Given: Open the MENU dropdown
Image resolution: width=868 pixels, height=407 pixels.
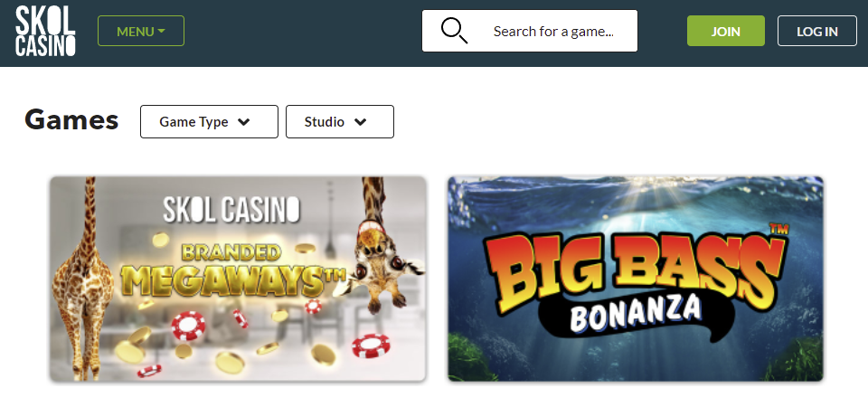Looking at the screenshot, I should coord(141,31).
